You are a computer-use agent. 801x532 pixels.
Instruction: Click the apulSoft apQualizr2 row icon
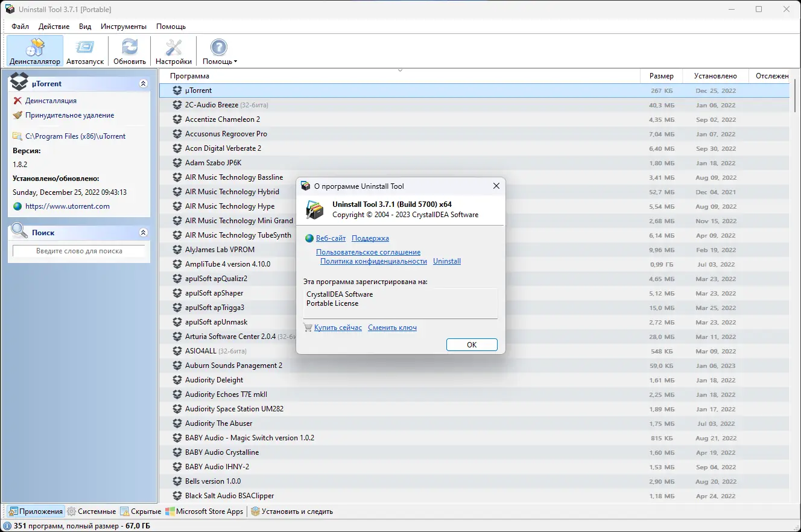click(x=177, y=279)
